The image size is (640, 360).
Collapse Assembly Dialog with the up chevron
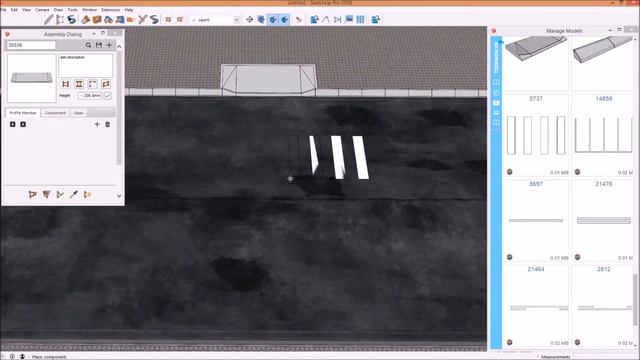coord(119,47)
